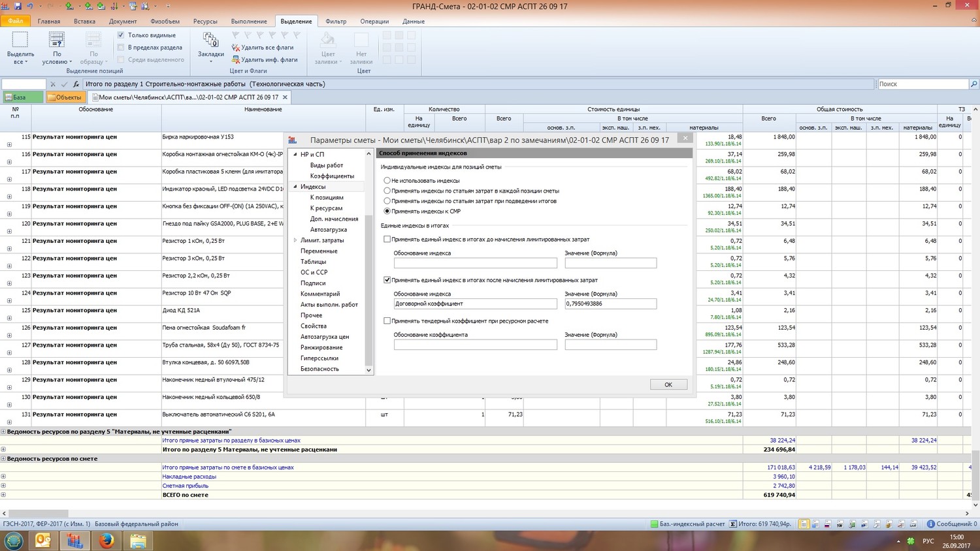This screenshot has width=980, height=551.
Task: Click the Удалить все флаги icon
Action: click(x=236, y=48)
